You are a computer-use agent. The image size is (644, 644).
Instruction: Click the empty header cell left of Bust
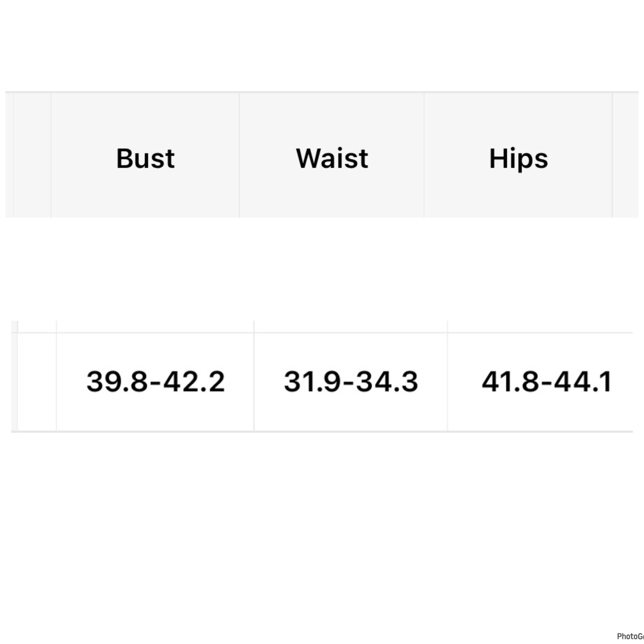[32, 155]
